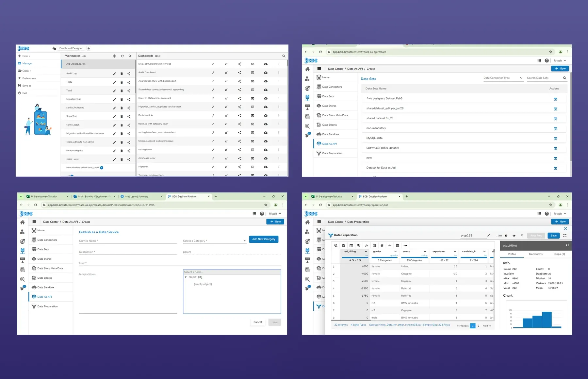Click action icon for MySQL_data dataset

(555, 139)
